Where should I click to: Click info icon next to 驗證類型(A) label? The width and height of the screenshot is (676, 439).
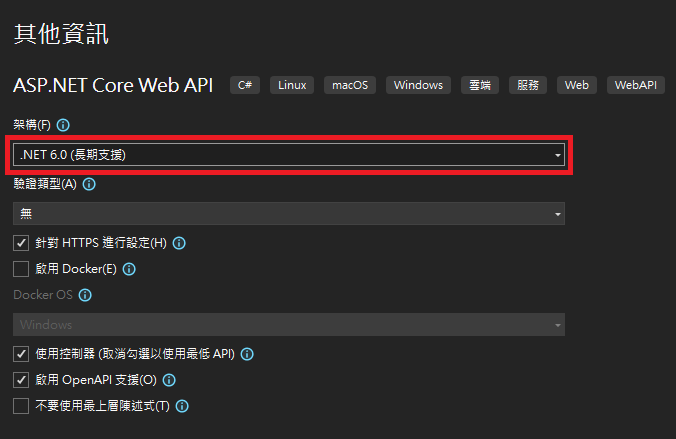(x=89, y=184)
